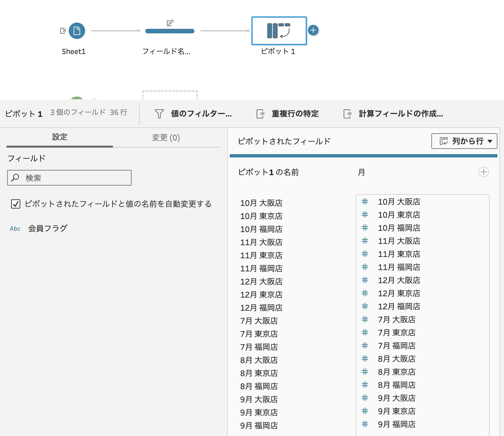Click the funnel icon for 値のフィルター
Viewport: 504px width, 436px height.
tap(159, 114)
